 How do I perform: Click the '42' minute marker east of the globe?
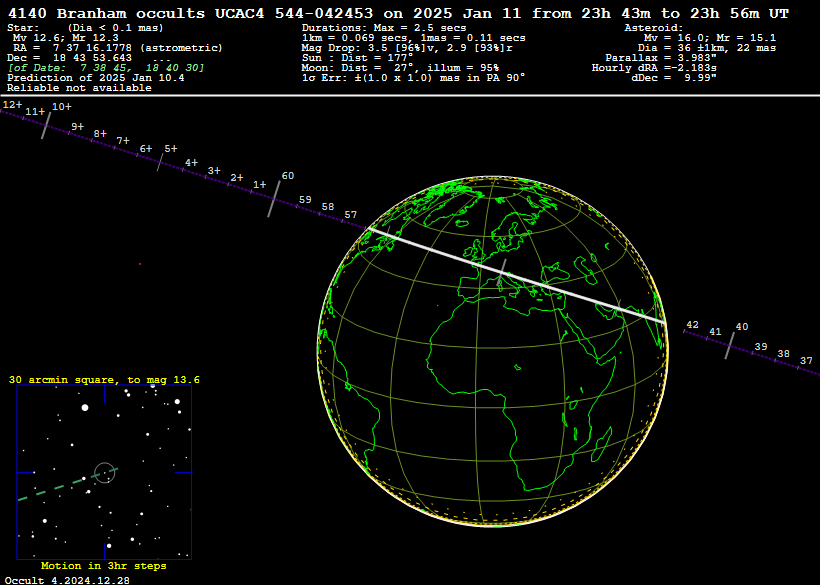coord(692,325)
